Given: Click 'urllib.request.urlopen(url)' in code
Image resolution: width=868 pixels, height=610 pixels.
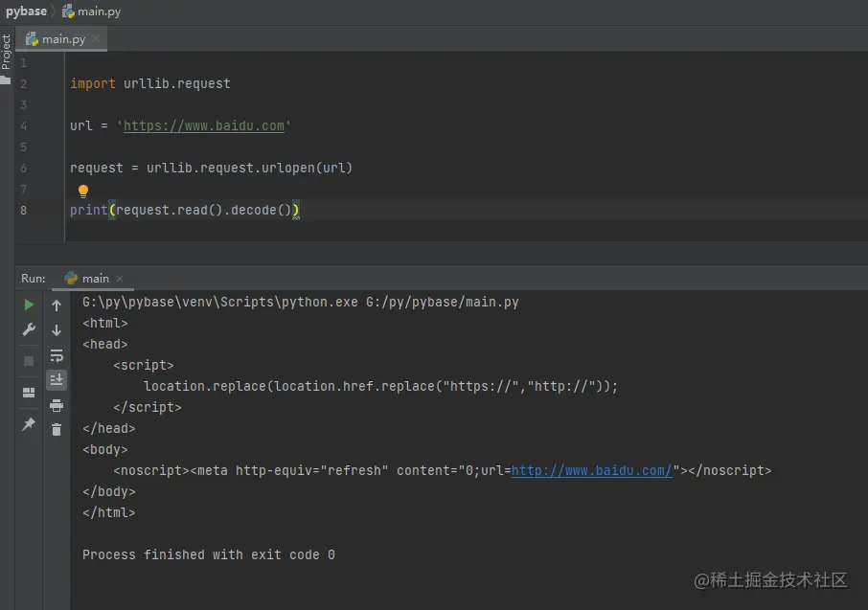Looking at the screenshot, I should 249,168.
